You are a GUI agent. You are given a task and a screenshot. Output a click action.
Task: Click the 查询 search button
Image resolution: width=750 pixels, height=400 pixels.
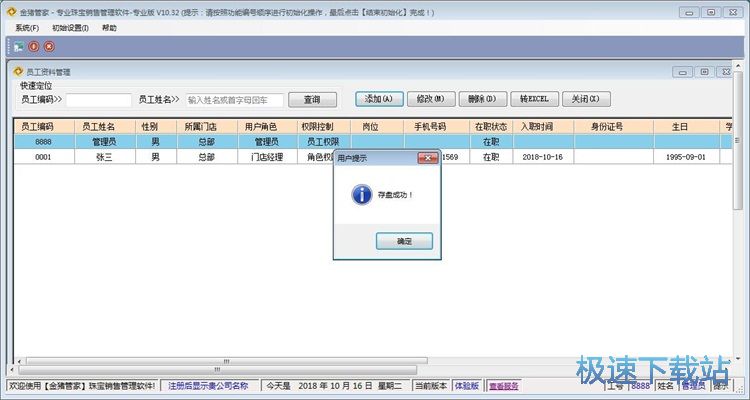312,100
